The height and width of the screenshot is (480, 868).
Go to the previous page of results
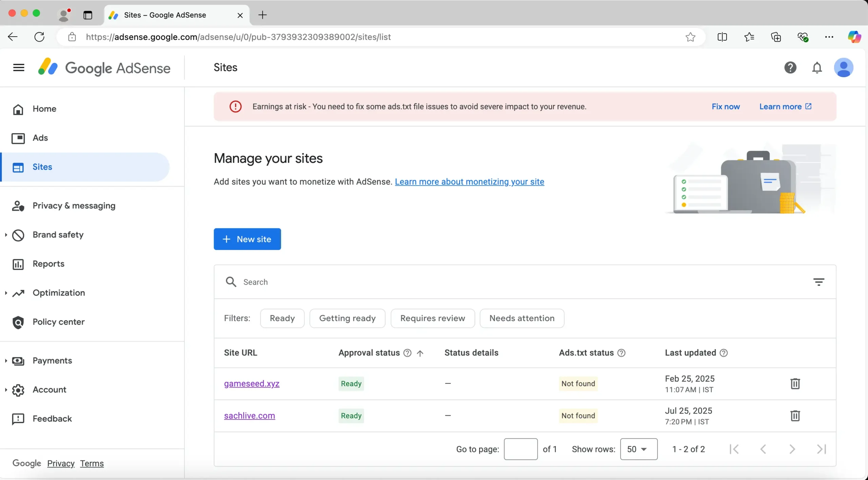pyautogui.click(x=763, y=449)
